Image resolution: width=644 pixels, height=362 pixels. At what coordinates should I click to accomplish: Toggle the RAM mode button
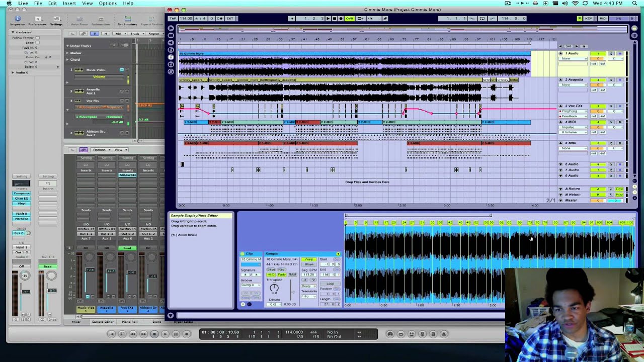[292, 275]
